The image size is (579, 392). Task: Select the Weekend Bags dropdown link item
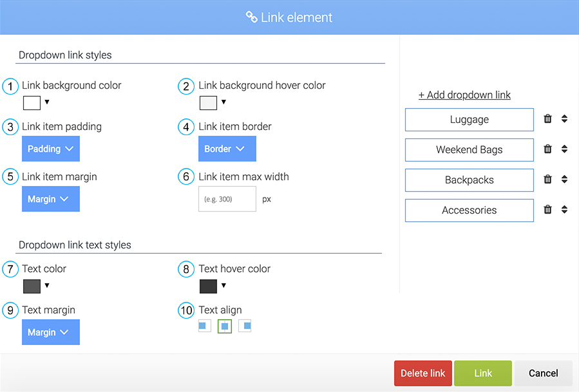click(x=469, y=150)
